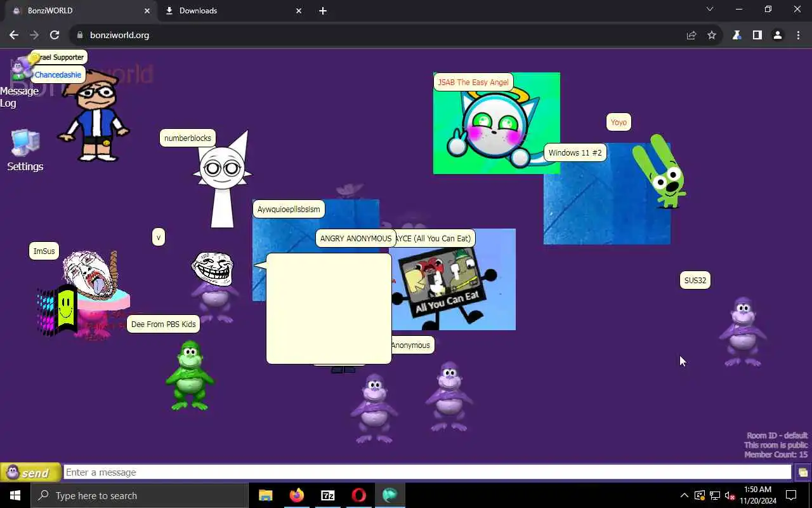Click the empty speech bubble
The image size is (812, 508).
click(329, 309)
